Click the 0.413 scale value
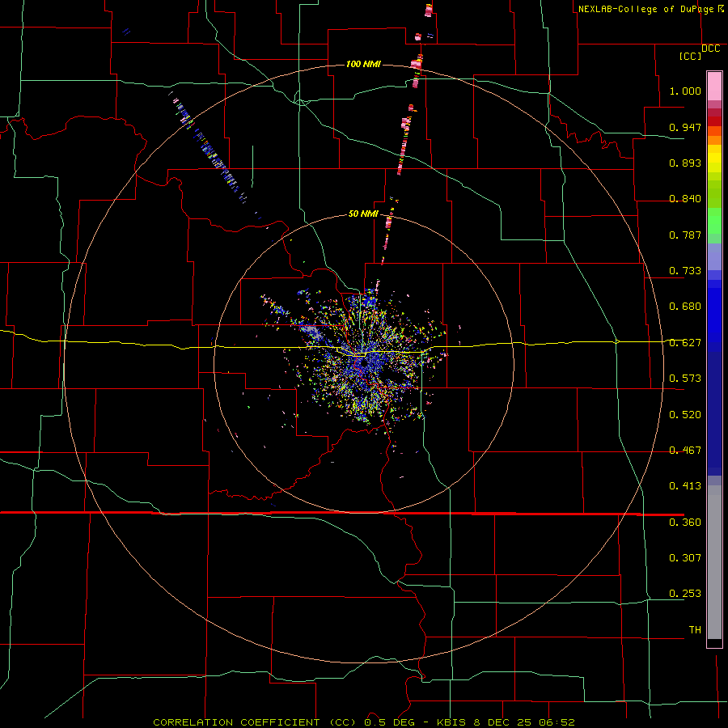Screen dimensions: 728x728 tap(685, 486)
